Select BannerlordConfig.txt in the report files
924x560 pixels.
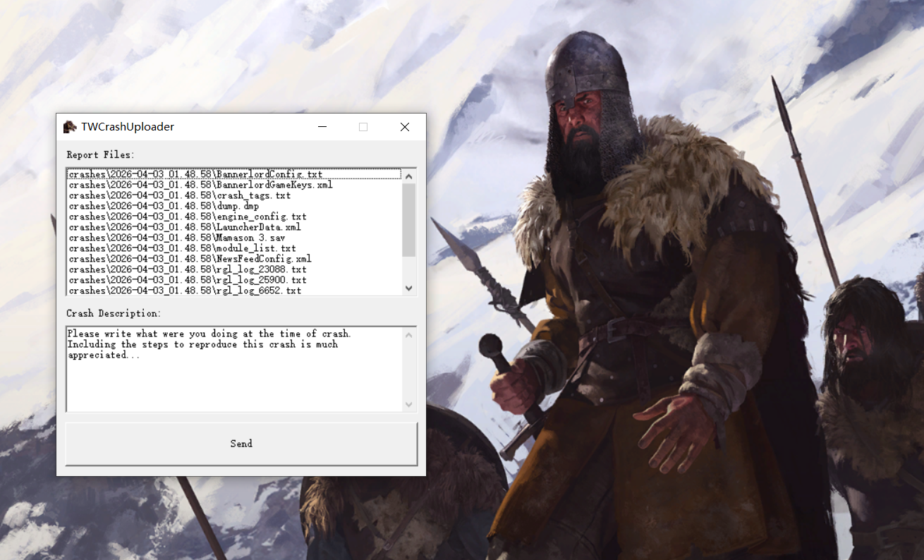pyautogui.click(x=195, y=174)
